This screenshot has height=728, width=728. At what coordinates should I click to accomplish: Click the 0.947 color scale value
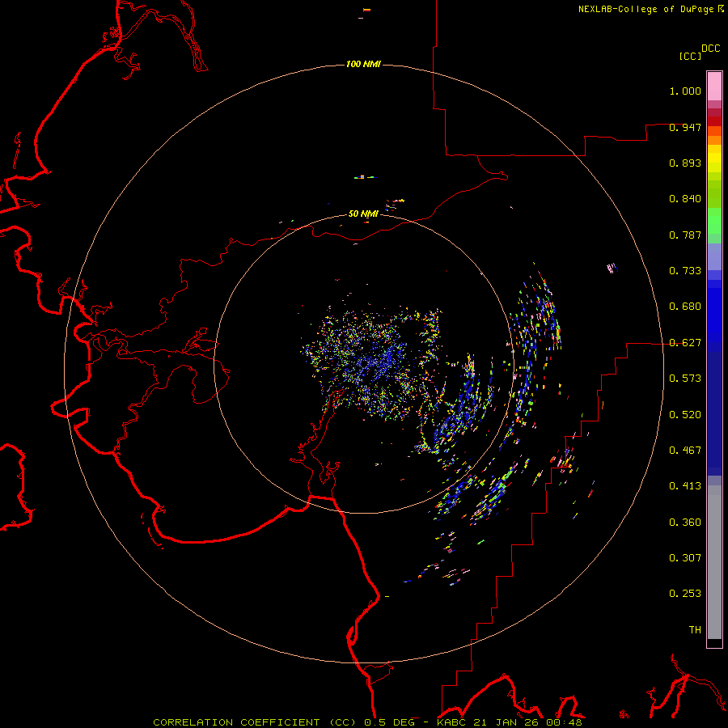coord(685,127)
